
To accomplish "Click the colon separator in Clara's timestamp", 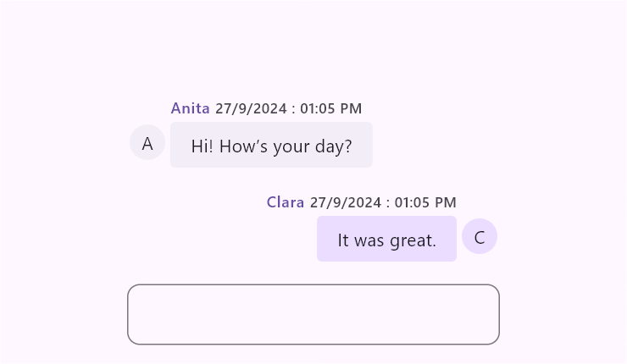I will pos(388,203).
